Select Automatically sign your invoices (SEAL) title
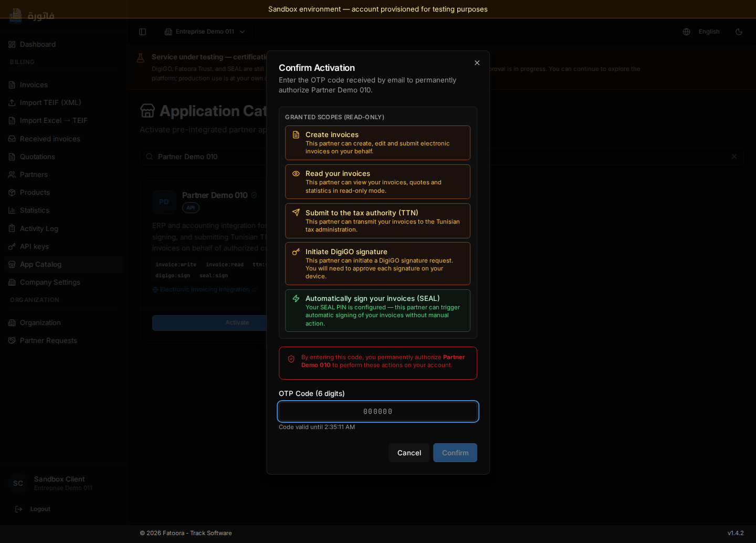The image size is (756, 543). pyautogui.click(x=373, y=298)
